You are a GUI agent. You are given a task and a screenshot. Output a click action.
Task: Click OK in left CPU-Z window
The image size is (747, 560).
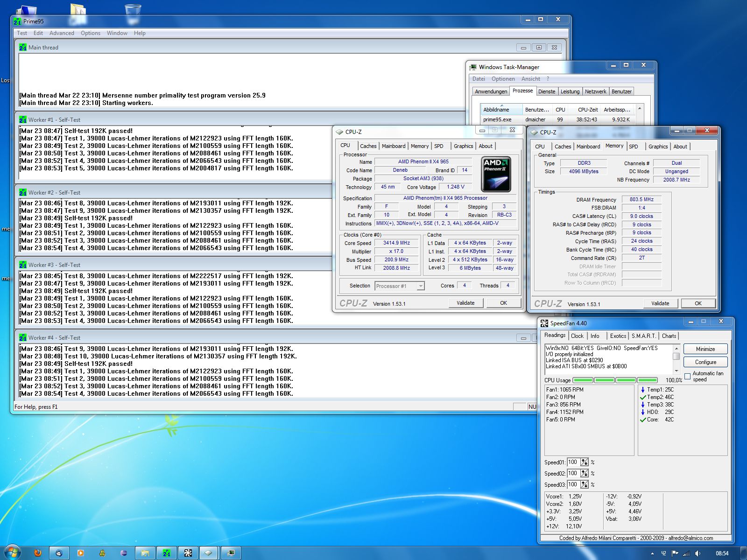(x=504, y=303)
